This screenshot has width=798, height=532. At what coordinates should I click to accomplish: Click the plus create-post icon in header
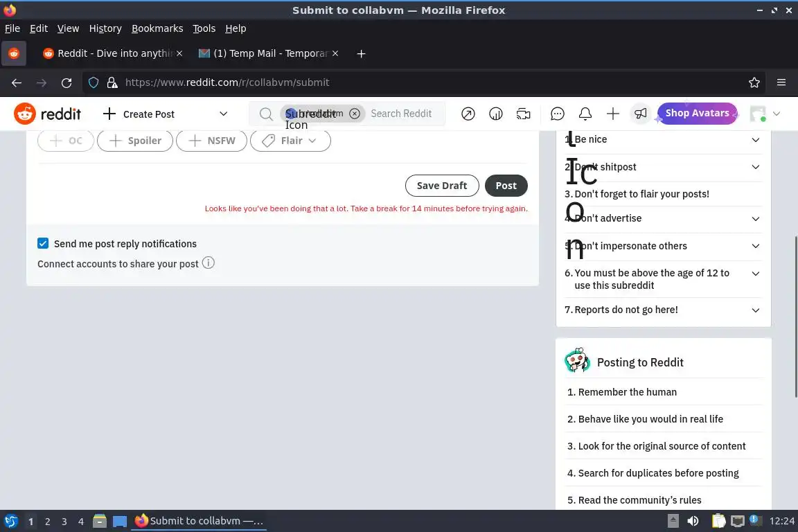(x=613, y=114)
